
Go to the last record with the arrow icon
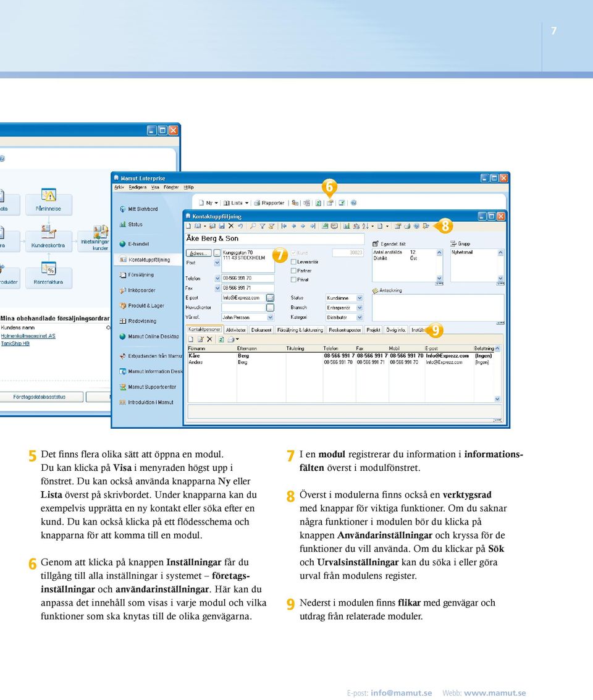point(313,226)
